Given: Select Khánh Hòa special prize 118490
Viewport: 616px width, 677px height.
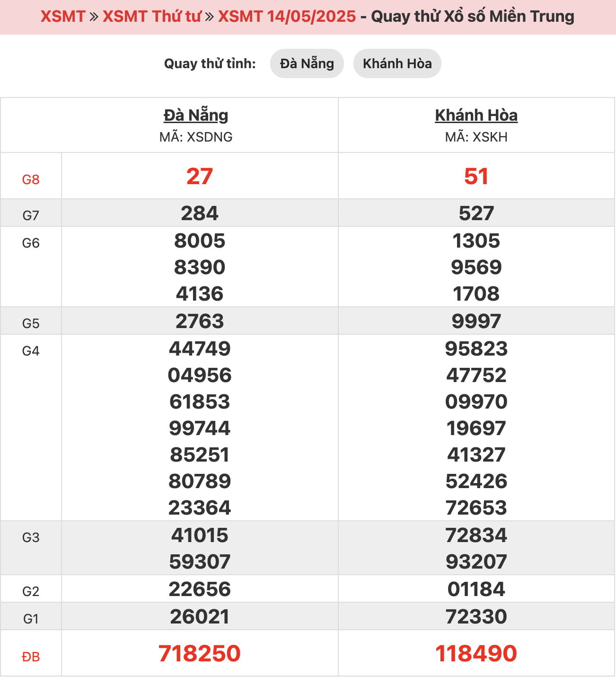Looking at the screenshot, I should [x=476, y=654].
